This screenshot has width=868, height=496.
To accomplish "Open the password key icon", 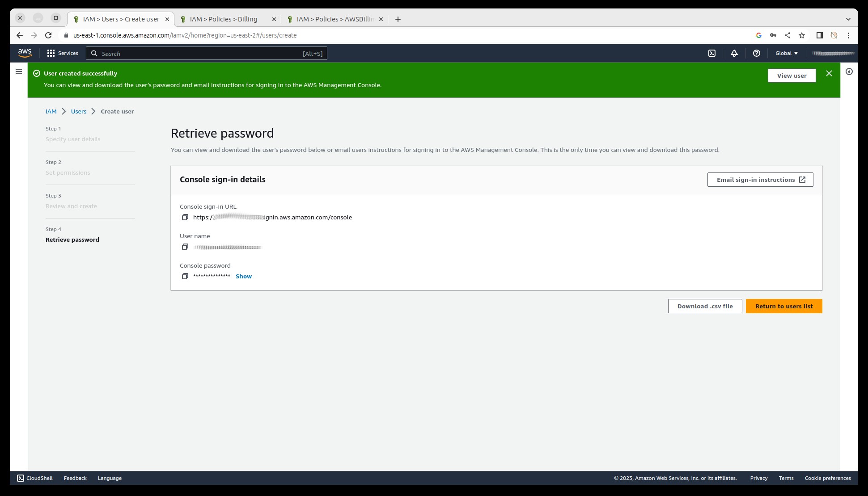I will click(x=773, y=35).
